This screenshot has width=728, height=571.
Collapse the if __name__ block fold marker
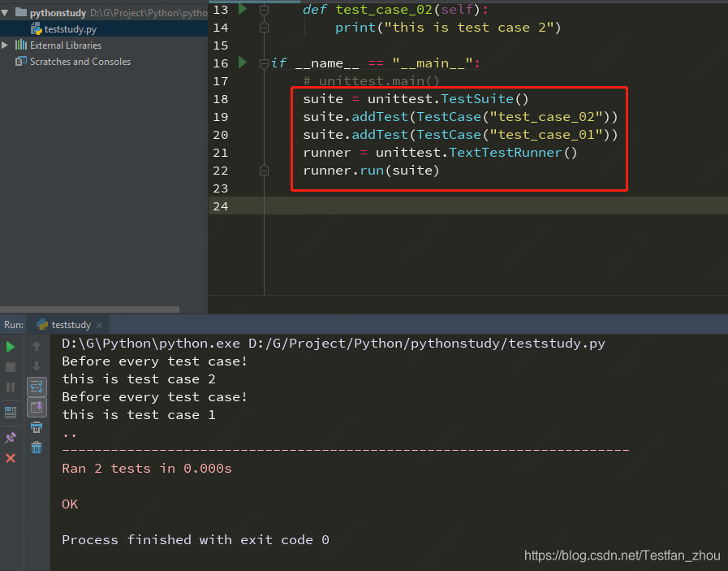pos(265,63)
